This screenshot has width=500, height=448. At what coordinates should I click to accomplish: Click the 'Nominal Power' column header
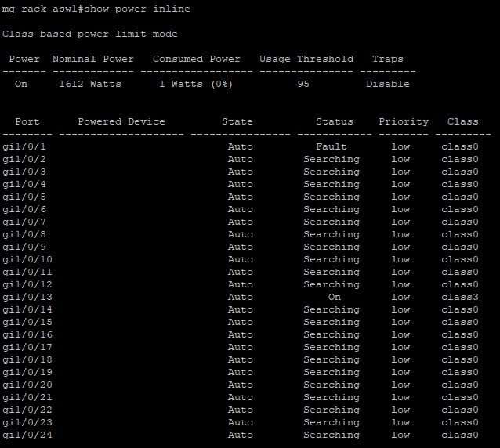(93, 59)
